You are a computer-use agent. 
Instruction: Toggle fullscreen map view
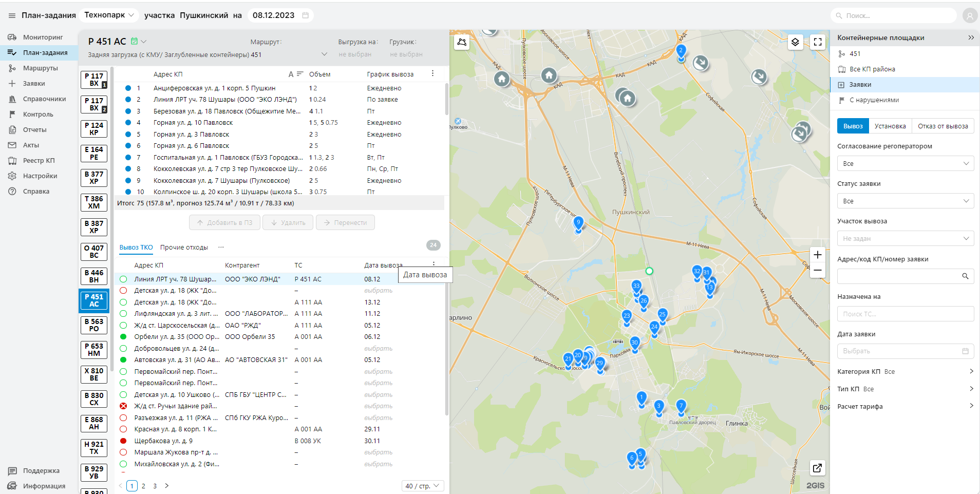click(818, 42)
